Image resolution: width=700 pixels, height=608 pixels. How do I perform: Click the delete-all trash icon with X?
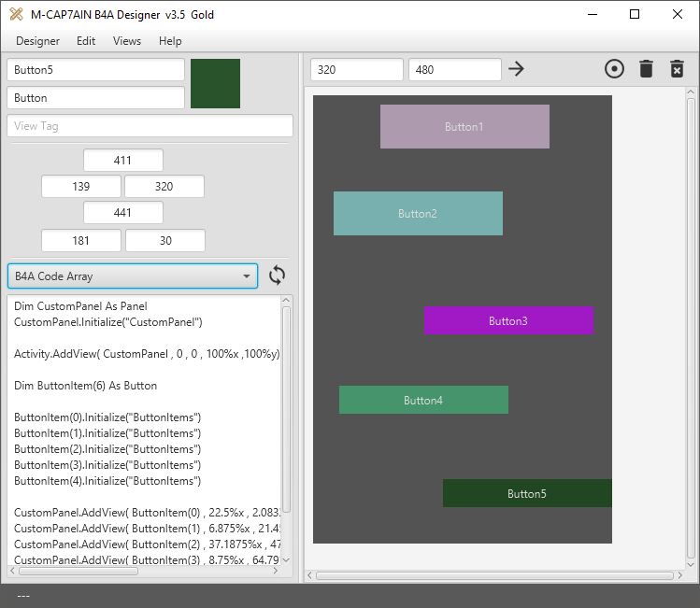click(x=678, y=69)
